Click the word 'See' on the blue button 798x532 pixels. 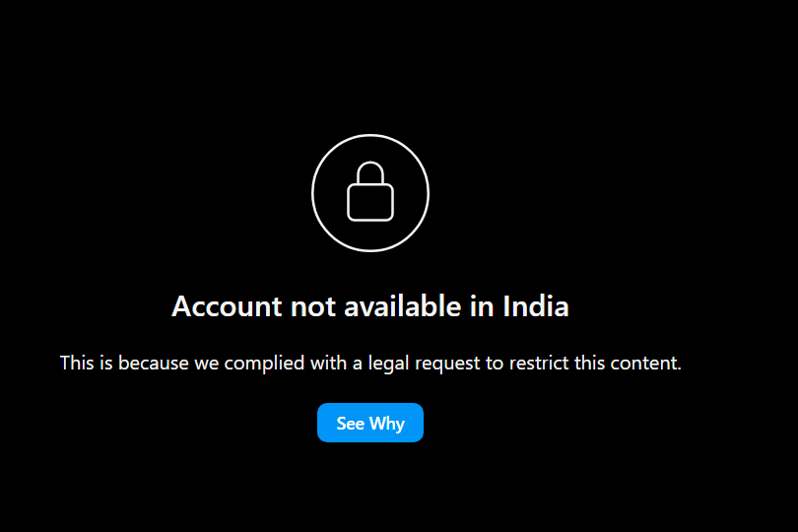tap(350, 423)
